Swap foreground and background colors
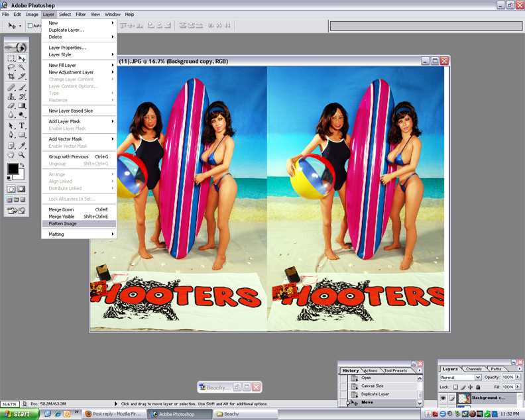 pos(22,165)
